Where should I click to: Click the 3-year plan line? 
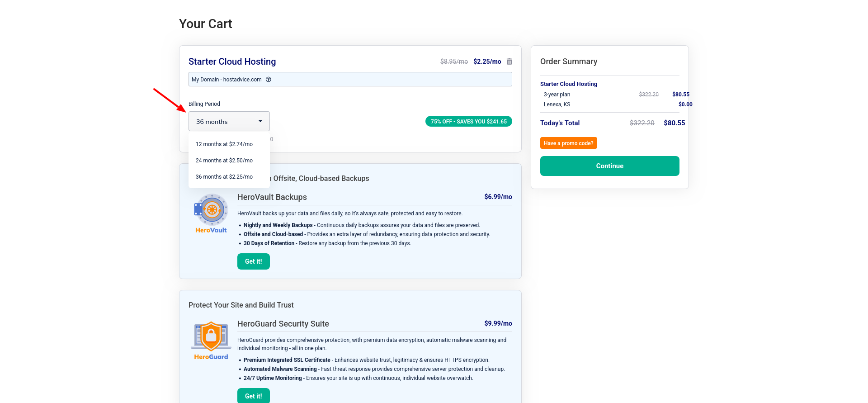point(557,95)
